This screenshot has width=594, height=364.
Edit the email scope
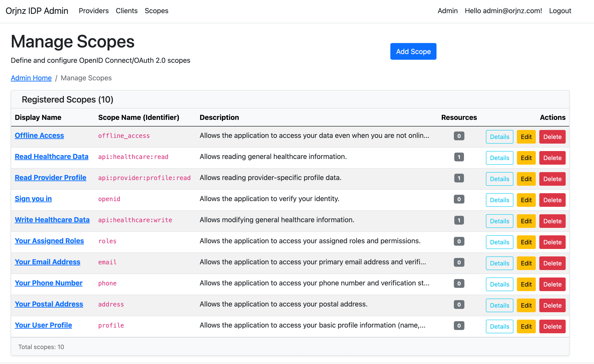pyautogui.click(x=526, y=263)
